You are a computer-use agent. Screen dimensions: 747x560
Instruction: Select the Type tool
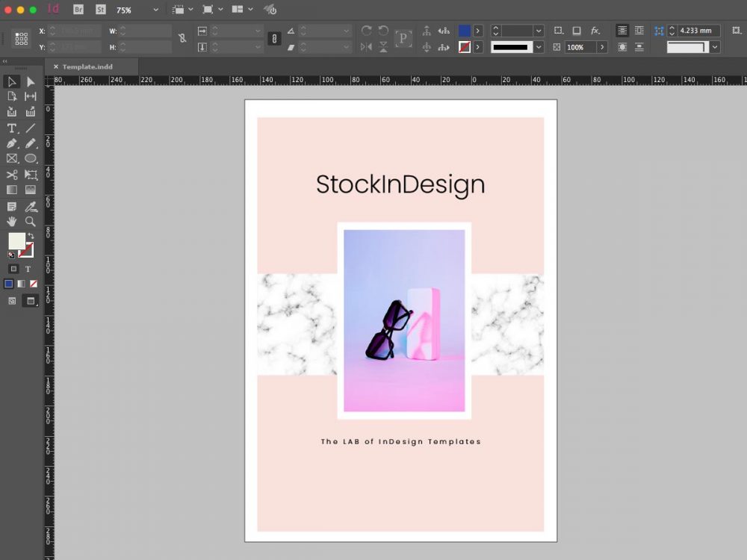click(12, 128)
